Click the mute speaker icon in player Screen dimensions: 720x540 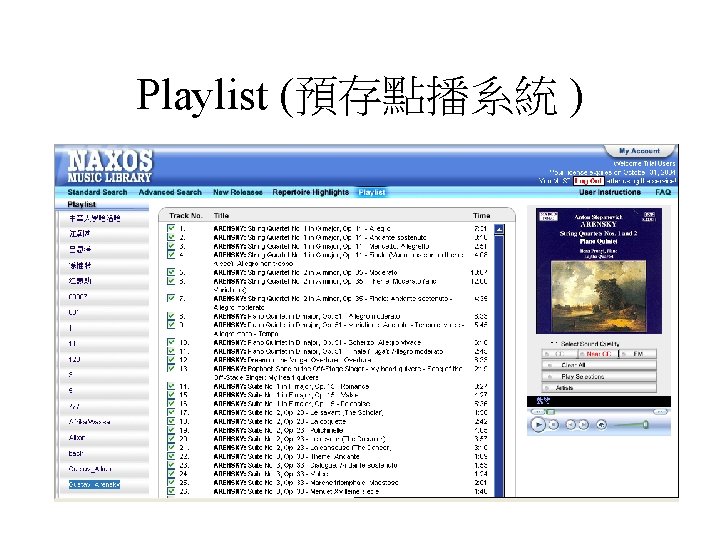click(602, 425)
